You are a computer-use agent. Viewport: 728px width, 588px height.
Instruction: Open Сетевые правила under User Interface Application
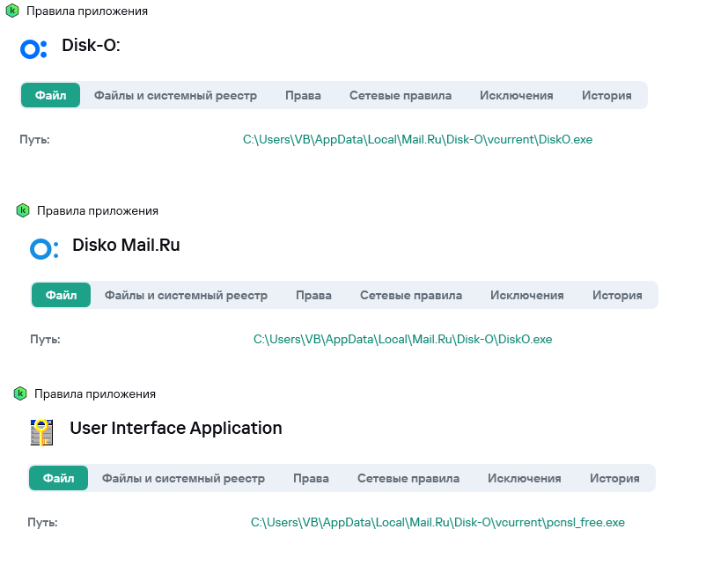(x=408, y=479)
